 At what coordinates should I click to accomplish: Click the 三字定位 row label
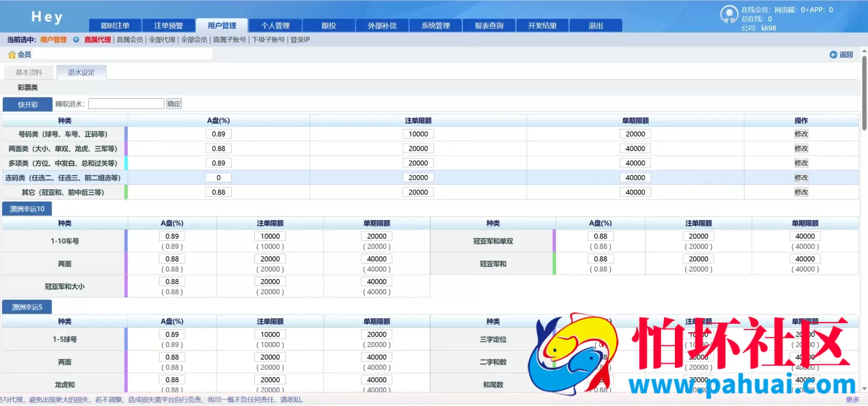[x=493, y=339]
